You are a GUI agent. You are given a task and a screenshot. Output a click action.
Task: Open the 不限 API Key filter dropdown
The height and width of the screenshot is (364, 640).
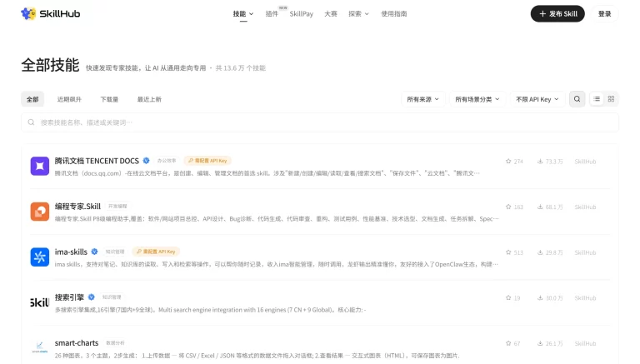(x=537, y=99)
